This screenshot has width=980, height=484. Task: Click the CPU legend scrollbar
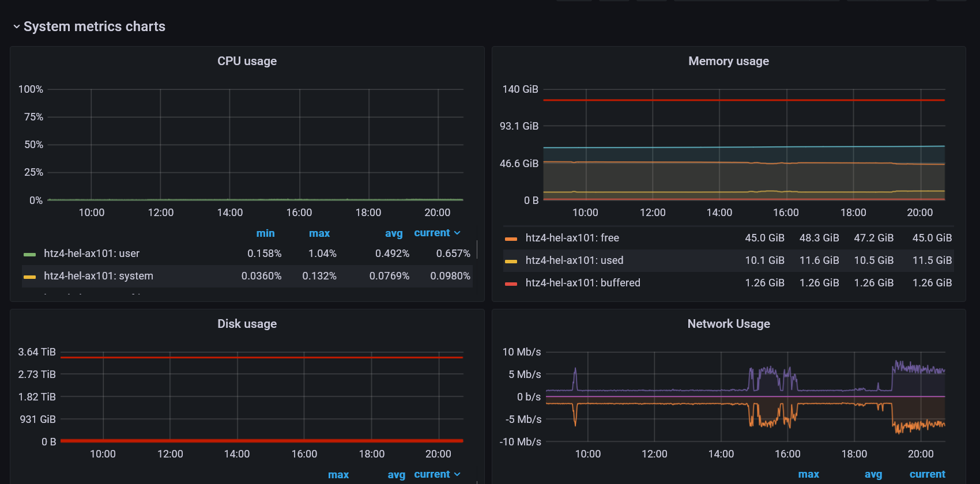tap(477, 249)
